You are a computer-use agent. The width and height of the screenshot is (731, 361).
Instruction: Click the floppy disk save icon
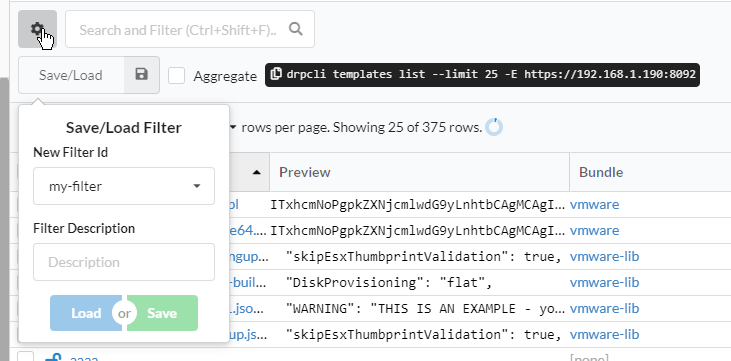tap(142, 75)
